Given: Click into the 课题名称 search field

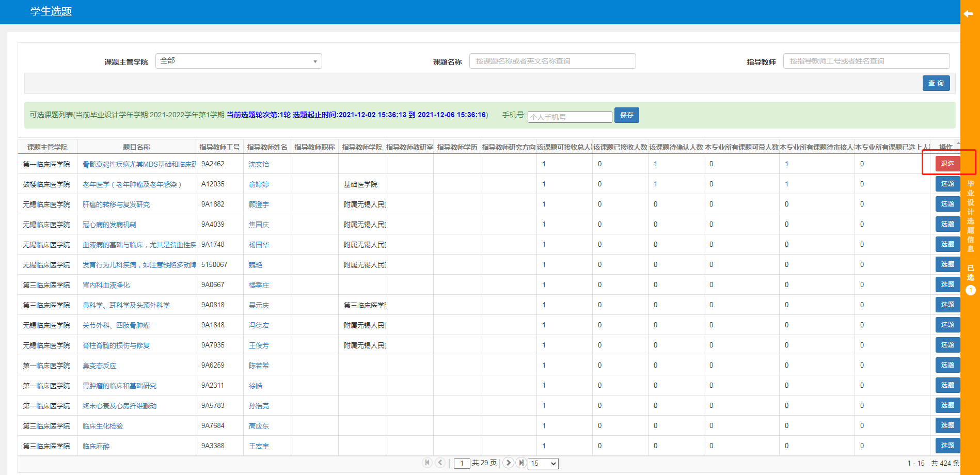Looking at the screenshot, I should [552, 61].
